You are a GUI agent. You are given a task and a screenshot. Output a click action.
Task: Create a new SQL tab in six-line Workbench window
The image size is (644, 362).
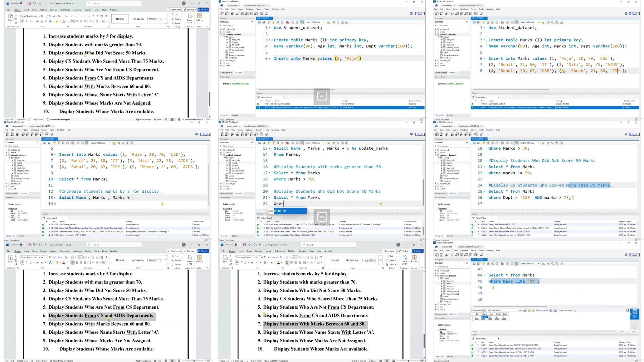pos(223,14)
